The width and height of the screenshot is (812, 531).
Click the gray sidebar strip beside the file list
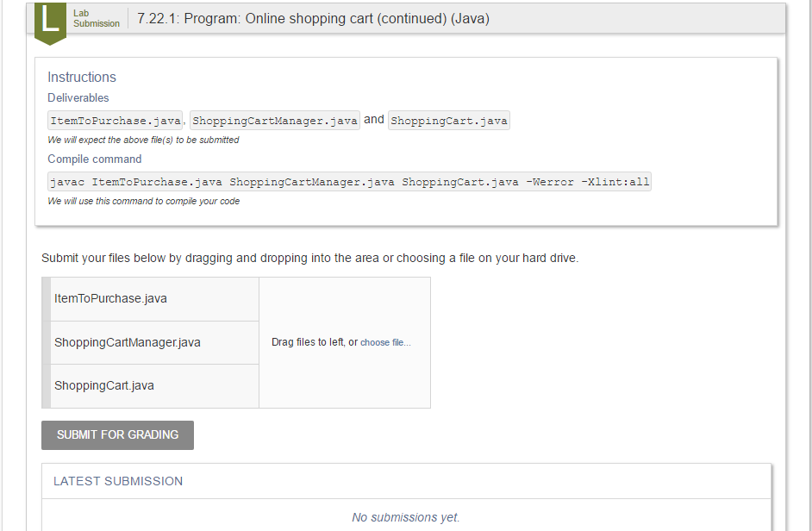coord(46,342)
